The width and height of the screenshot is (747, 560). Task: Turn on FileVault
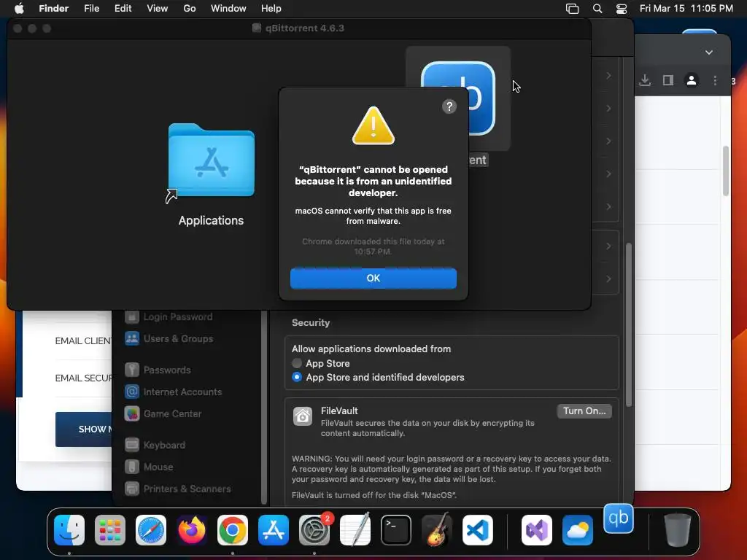click(x=584, y=411)
